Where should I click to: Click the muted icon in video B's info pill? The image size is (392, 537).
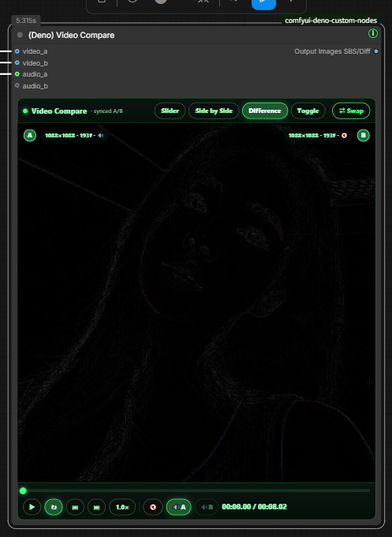(344, 136)
